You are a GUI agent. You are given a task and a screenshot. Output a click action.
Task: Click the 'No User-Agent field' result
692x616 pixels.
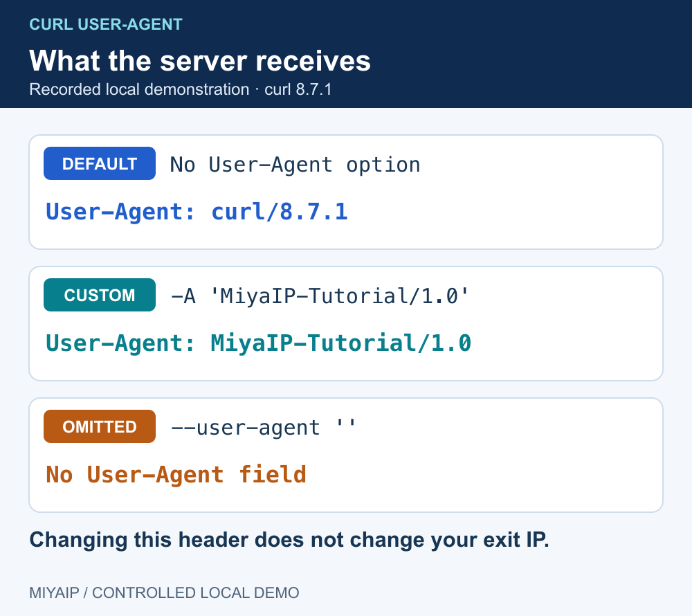[x=176, y=475]
